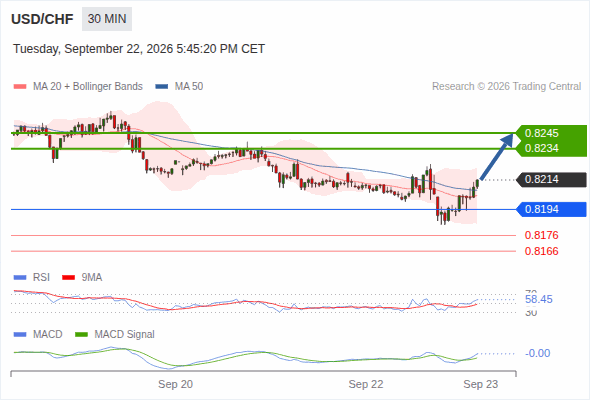Click the MA 20 + Bollinger Bands legend label
The height and width of the screenshot is (400, 590).
tap(88, 87)
